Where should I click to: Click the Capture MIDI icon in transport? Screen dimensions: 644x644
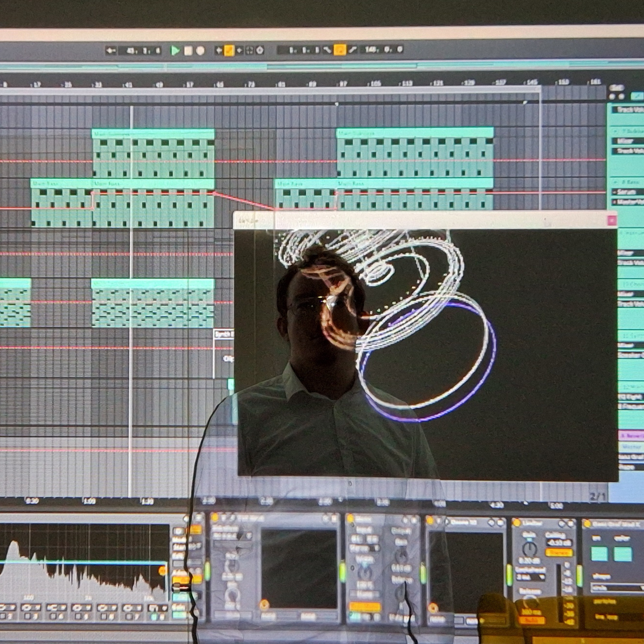(x=249, y=50)
